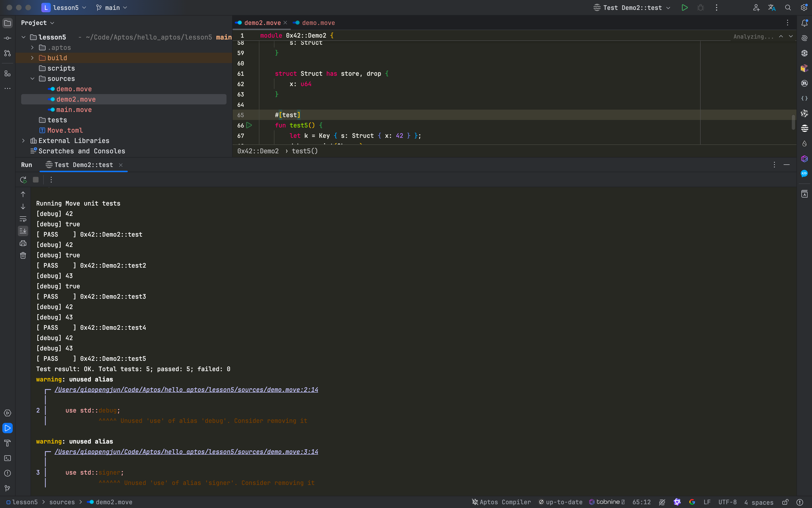Open Notifications bell icon
The width and height of the screenshot is (812, 508).
[804, 23]
